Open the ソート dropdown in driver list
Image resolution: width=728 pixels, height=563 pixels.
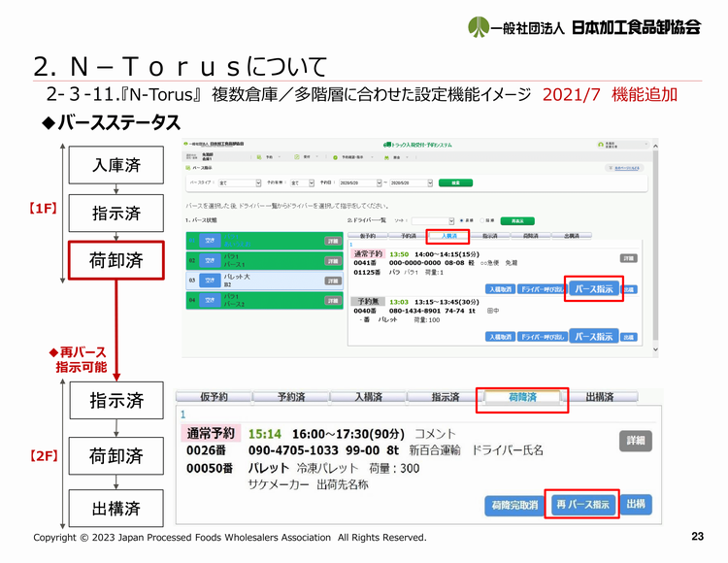coord(433,221)
